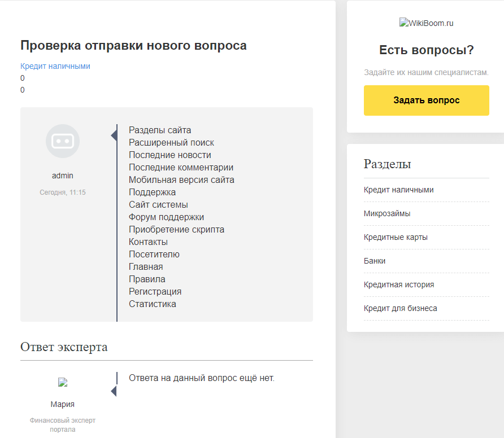Go to Регистрация link
This screenshot has height=438, width=504.
[x=155, y=291]
